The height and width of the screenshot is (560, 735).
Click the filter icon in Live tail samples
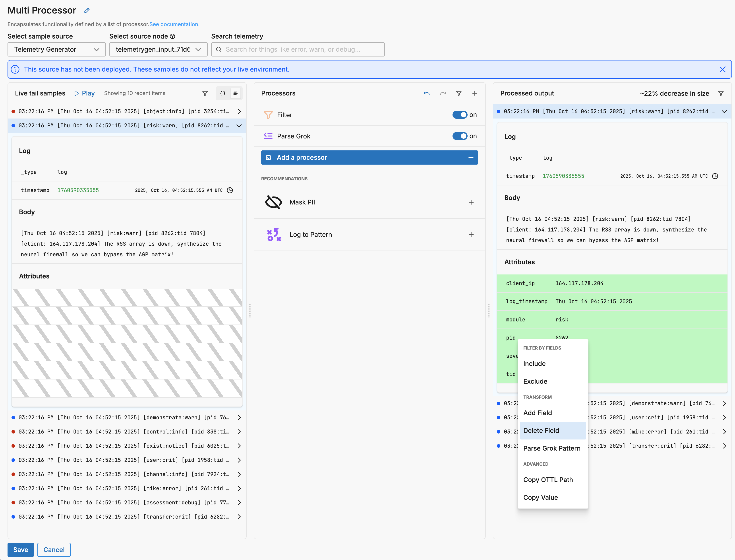[205, 93]
